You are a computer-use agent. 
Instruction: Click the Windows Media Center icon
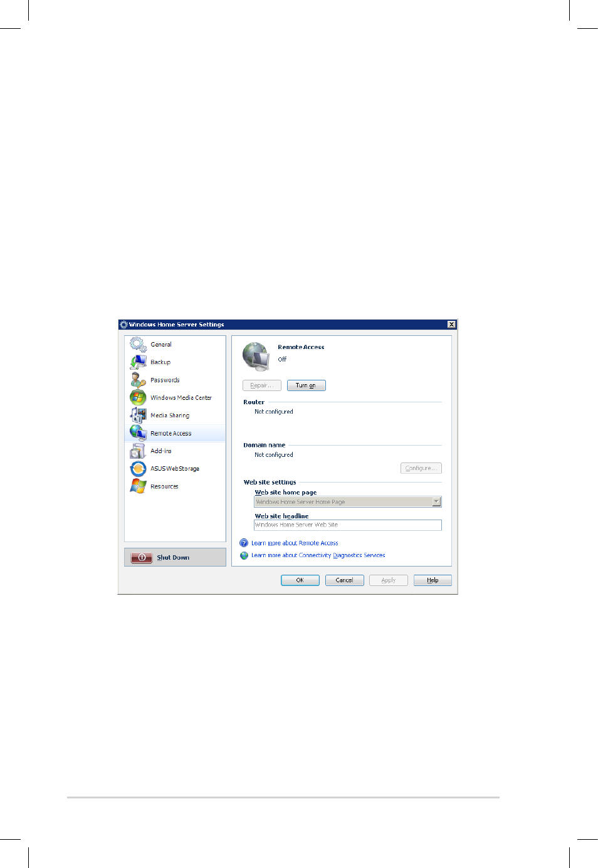[138, 397]
